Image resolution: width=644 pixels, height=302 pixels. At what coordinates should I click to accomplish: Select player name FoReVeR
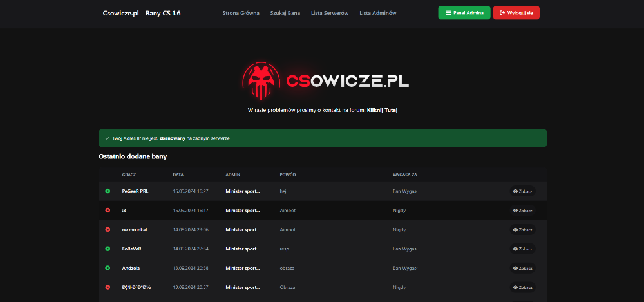132,249
